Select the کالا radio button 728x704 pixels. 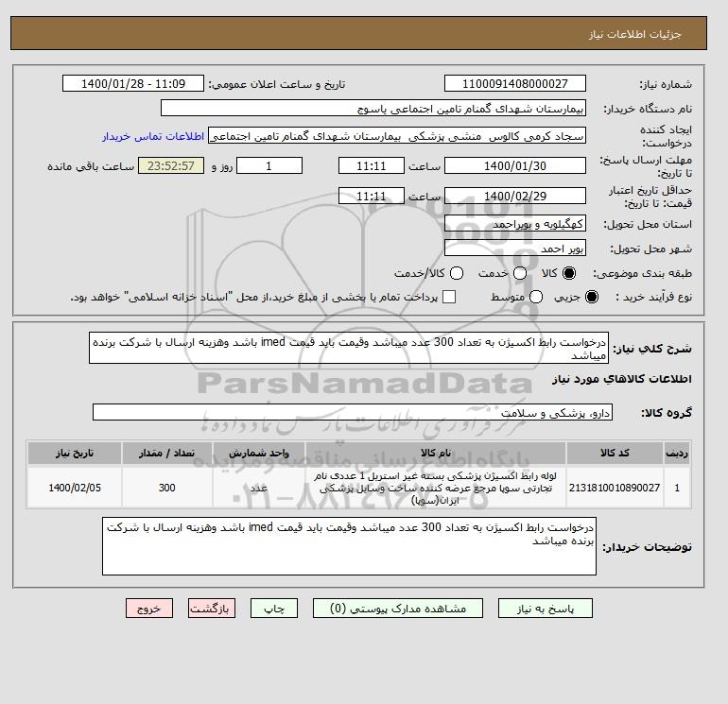[x=568, y=273]
